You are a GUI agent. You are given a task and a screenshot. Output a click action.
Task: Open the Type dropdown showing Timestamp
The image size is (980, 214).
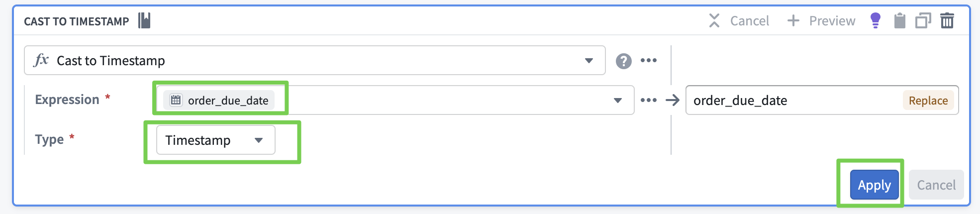point(215,140)
